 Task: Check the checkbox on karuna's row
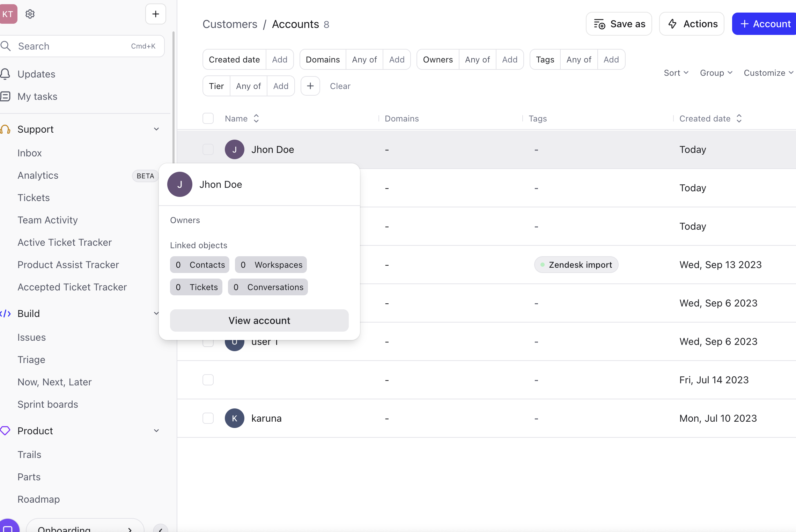coord(208,418)
